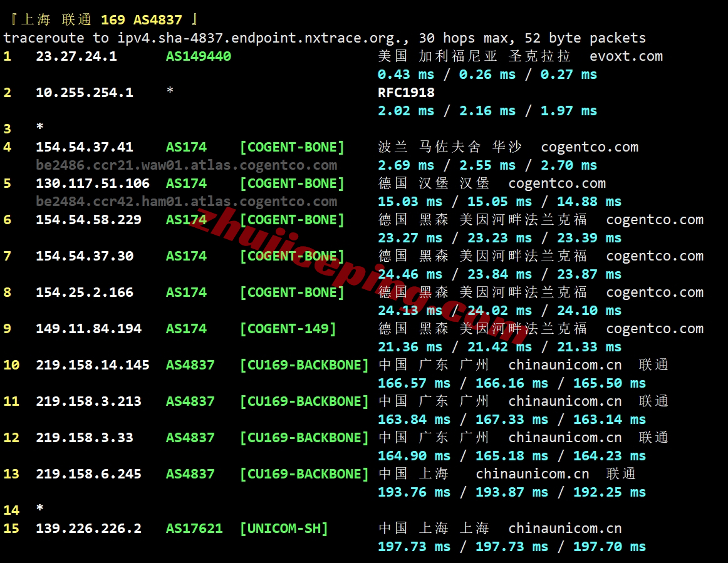Click the domain 'evoxt.com'
This screenshot has width=728, height=563.
coord(627,56)
